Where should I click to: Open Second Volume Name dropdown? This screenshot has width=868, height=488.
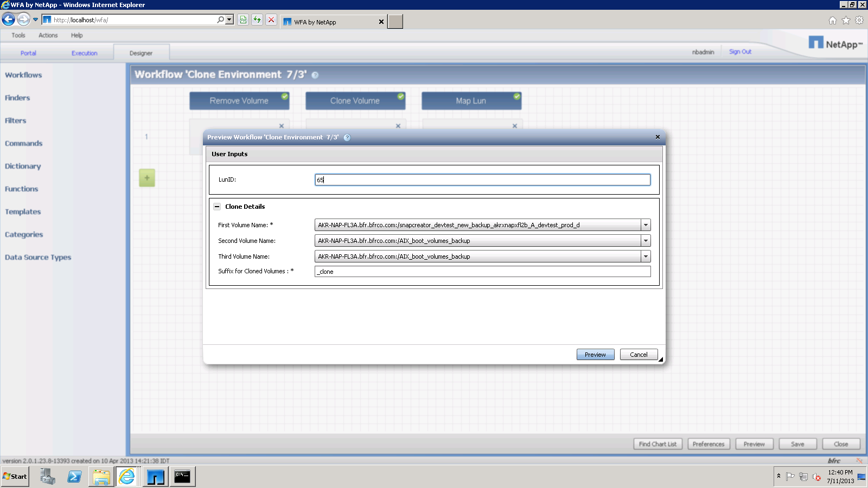click(x=646, y=241)
